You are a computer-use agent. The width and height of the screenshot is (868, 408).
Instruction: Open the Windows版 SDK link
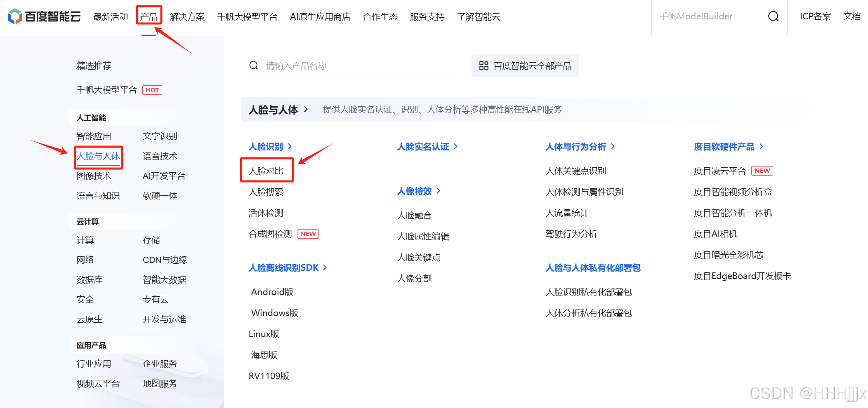point(275,313)
